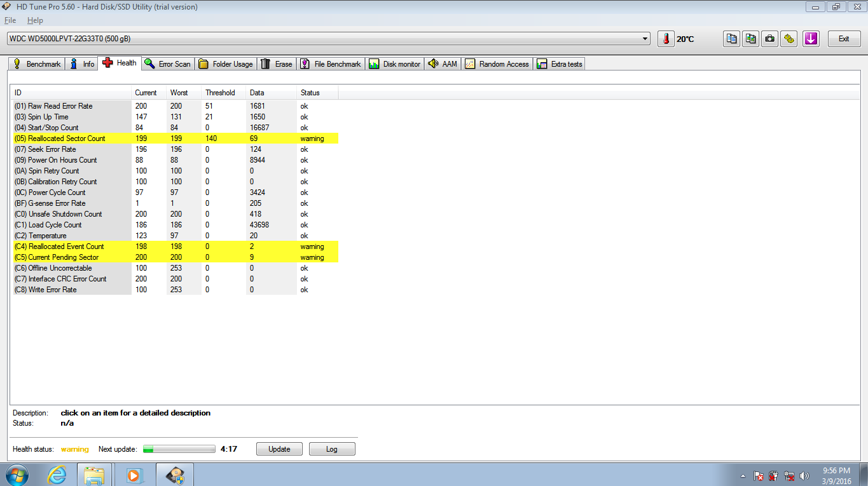Click the Status column header
Viewport: 868px width, 486px height.
317,93
